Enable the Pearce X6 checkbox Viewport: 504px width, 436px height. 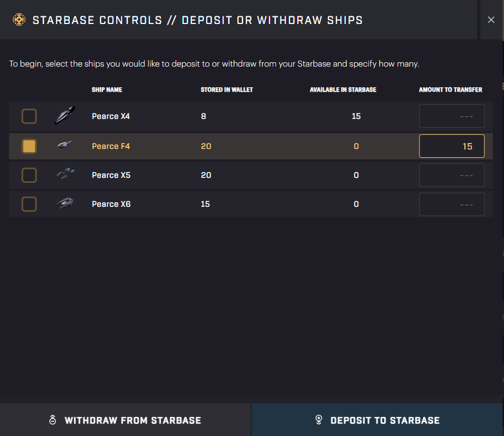tap(29, 204)
